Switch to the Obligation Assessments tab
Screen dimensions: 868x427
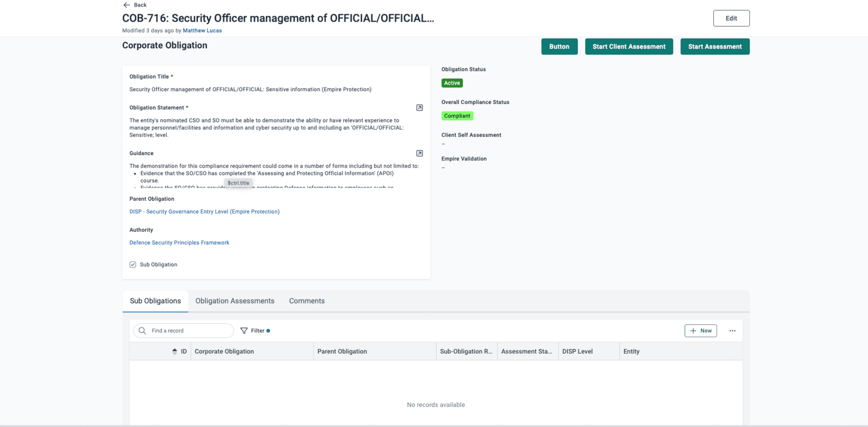coord(235,301)
